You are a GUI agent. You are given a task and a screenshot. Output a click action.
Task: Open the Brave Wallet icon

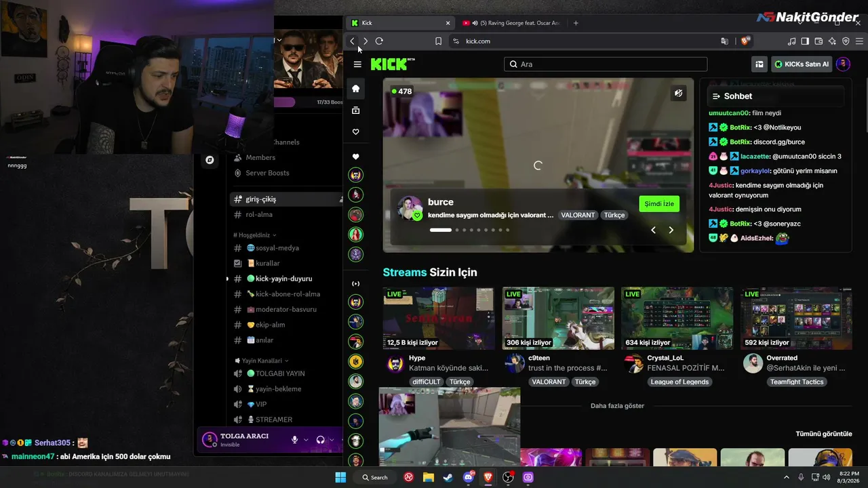[818, 41]
